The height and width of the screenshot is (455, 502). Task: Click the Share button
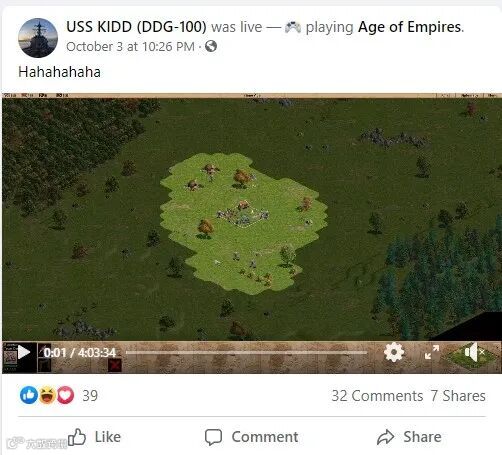(x=409, y=437)
